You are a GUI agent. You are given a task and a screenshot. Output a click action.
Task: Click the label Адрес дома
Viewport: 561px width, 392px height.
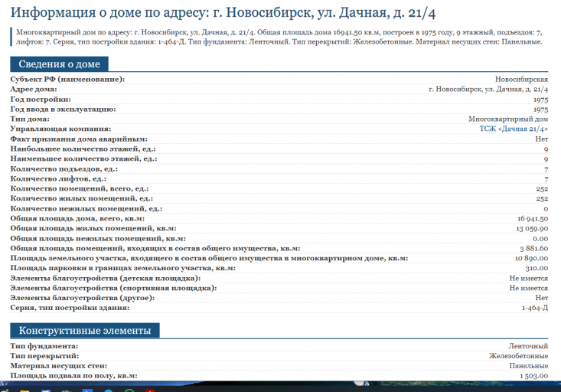34,89
